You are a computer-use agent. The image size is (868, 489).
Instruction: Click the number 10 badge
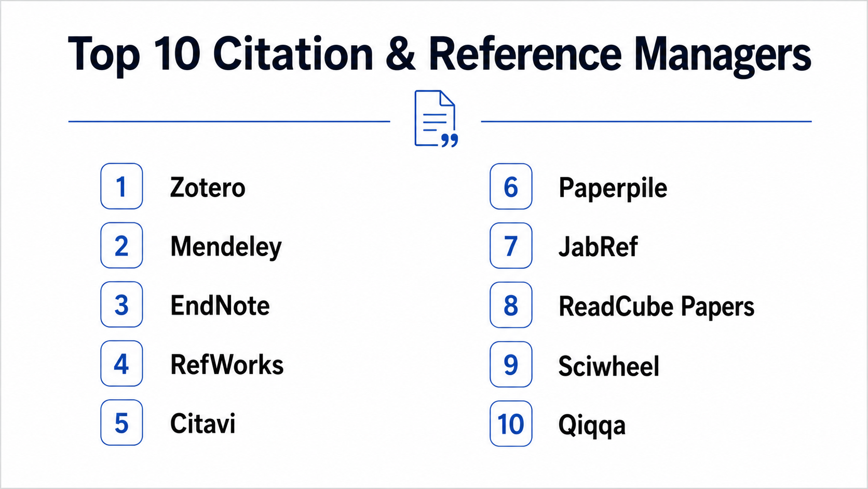(x=511, y=424)
